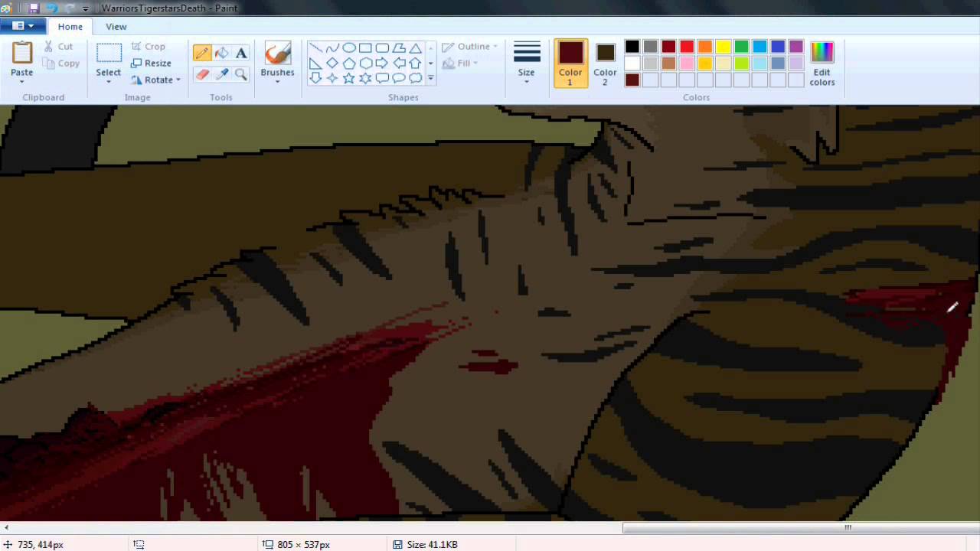980x551 pixels.
Task: Open the Edit colors dialog
Action: (x=822, y=63)
